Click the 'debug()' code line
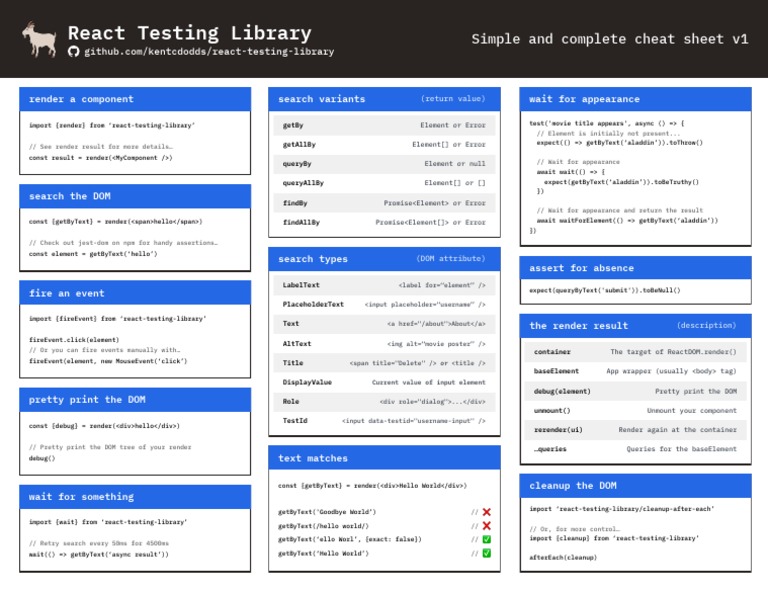The image size is (768, 594). click(x=42, y=458)
